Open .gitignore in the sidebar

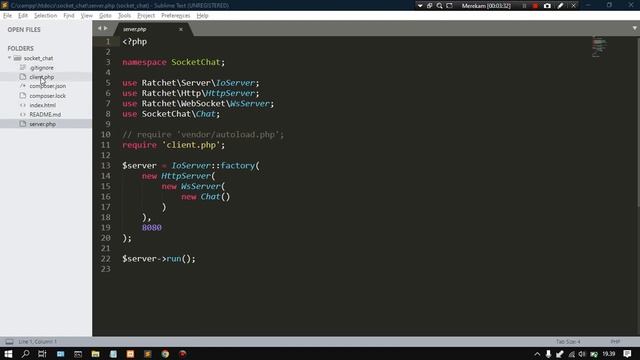[x=42, y=68]
